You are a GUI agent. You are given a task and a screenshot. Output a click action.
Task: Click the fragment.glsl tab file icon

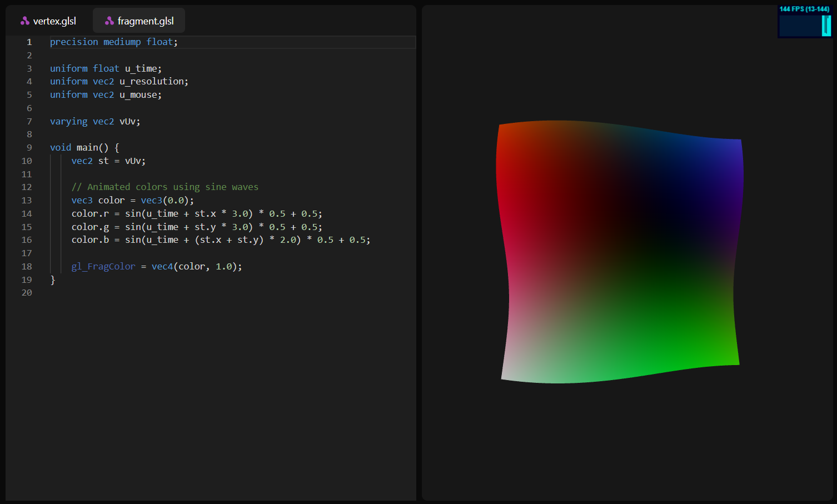click(x=109, y=21)
